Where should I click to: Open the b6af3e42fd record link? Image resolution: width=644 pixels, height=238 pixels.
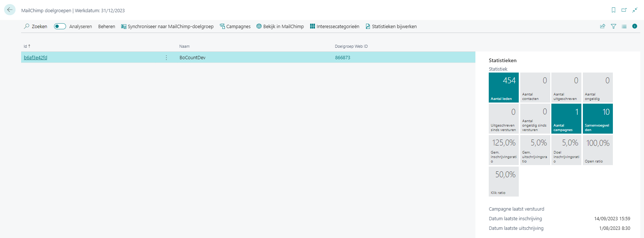click(36, 57)
